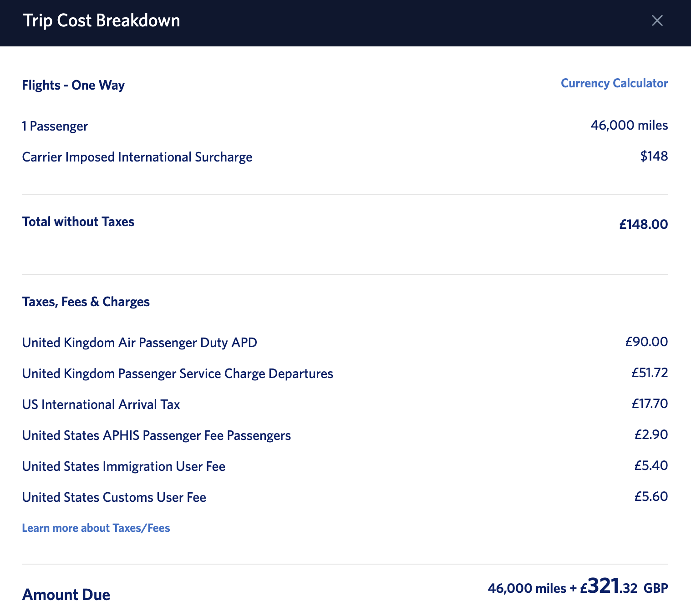
Task: Click the £90.00 APD amount
Action: pyautogui.click(x=646, y=342)
